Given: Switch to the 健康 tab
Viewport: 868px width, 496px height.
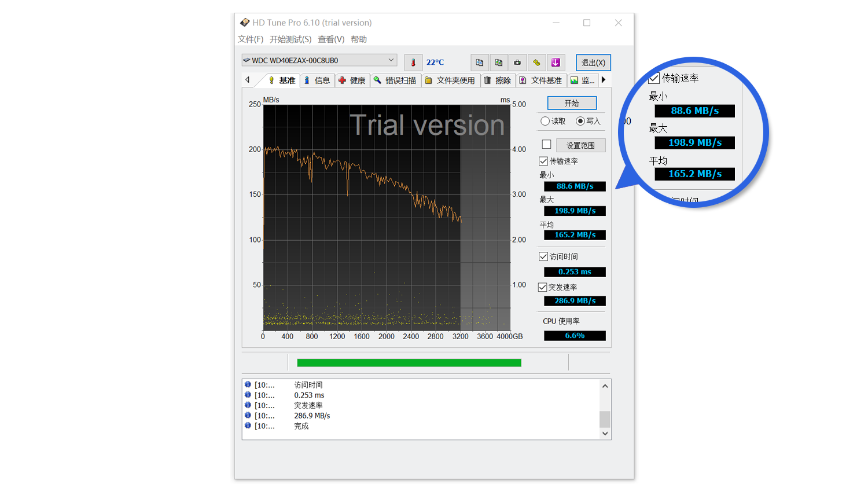Looking at the screenshot, I should point(352,80).
